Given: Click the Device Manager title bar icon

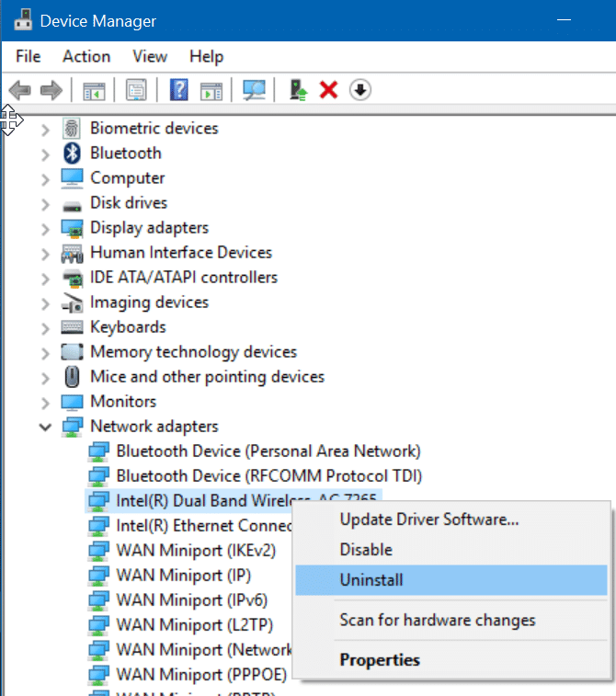Looking at the screenshot, I should [x=23, y=20].
